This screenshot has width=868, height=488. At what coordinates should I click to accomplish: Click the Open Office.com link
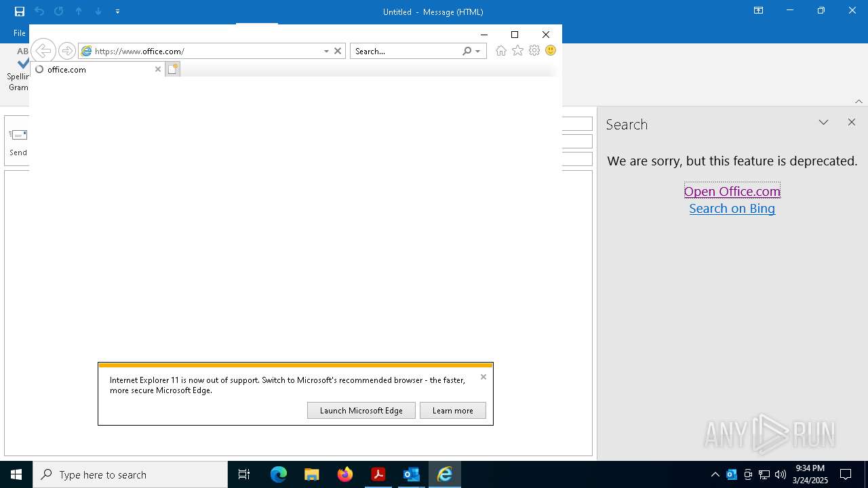(732, 191)
